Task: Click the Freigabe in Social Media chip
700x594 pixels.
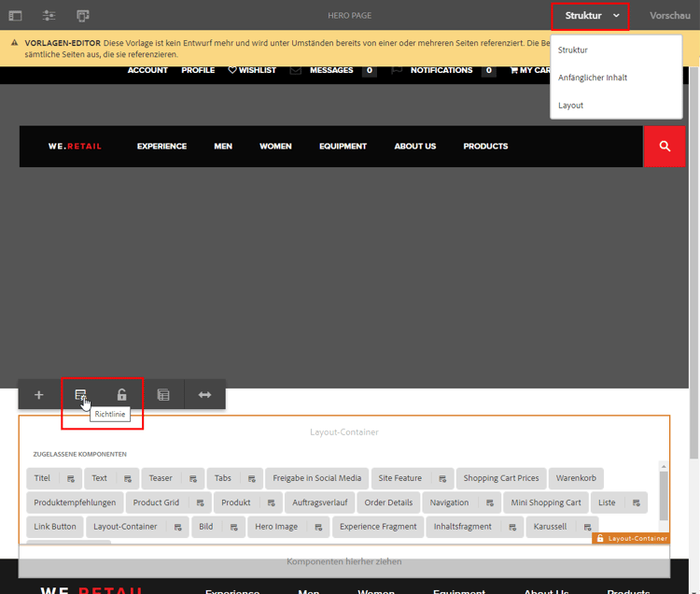Action: coord(316,478)
